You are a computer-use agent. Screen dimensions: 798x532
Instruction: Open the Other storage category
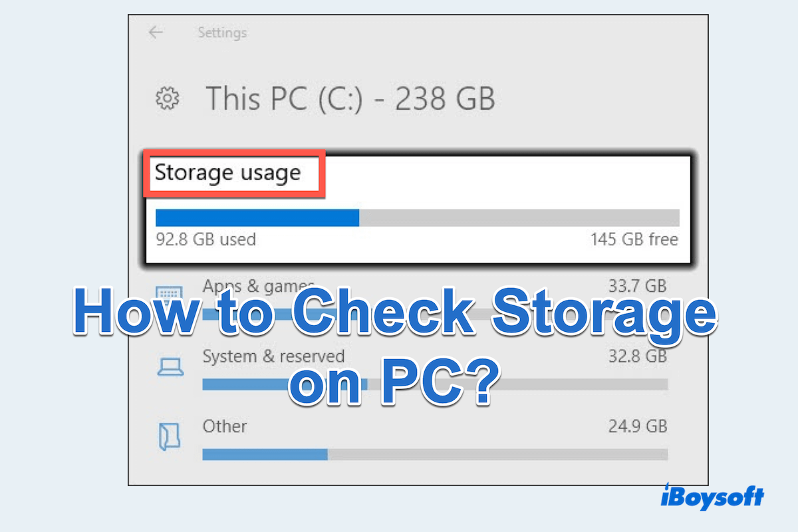224,427
